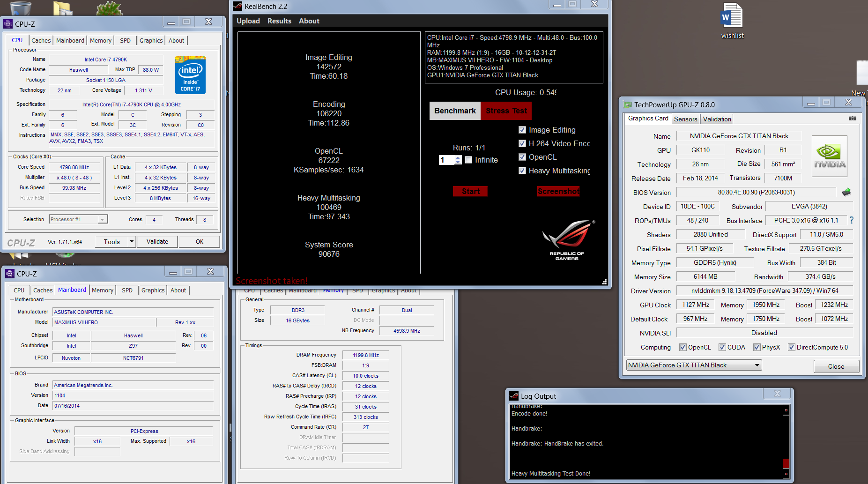Click the BIOS save chip icon in GPU-Z
Screen dimensions: 868x484
tap(846, 192)
